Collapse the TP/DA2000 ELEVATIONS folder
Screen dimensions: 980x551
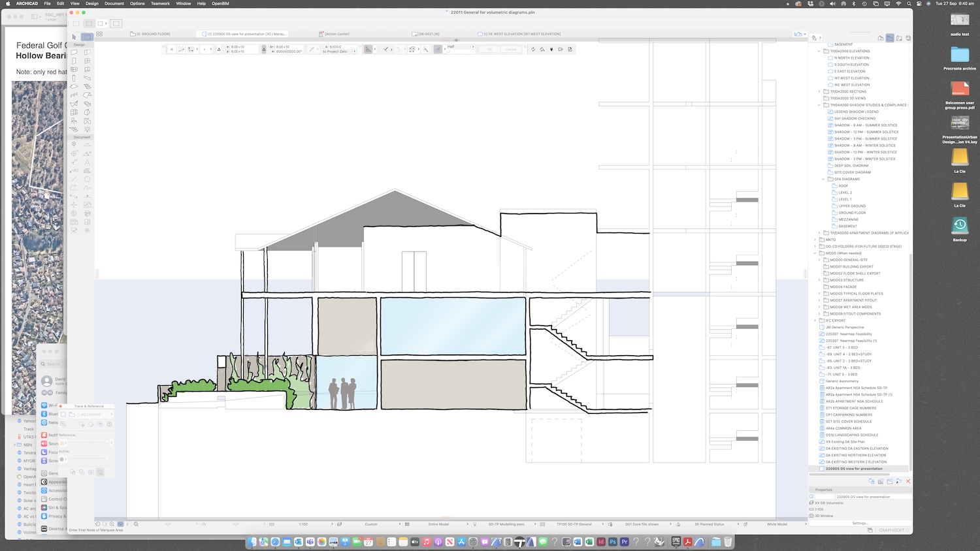[819, 51]
